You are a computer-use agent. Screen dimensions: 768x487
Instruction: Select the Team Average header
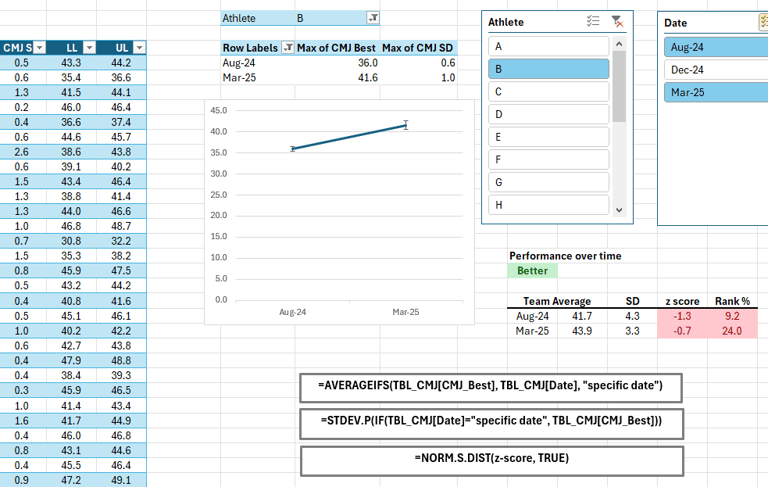(557, 301)
